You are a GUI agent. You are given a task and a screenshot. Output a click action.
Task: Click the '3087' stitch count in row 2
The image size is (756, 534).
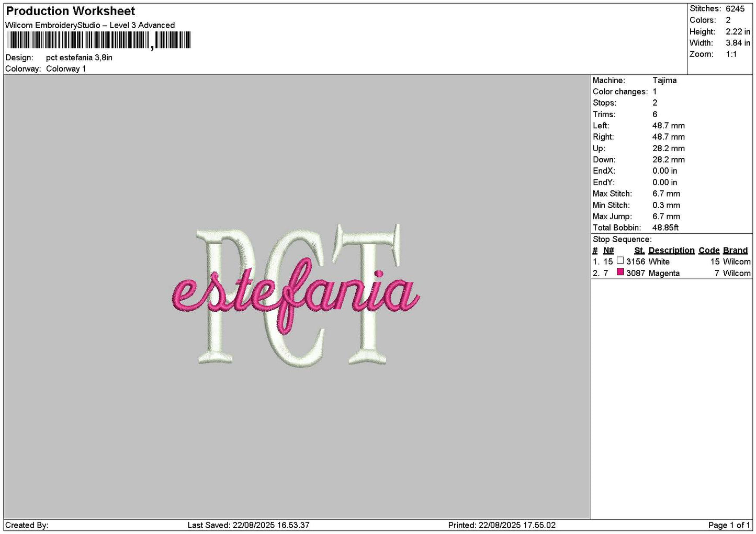[x=636, y=273]
